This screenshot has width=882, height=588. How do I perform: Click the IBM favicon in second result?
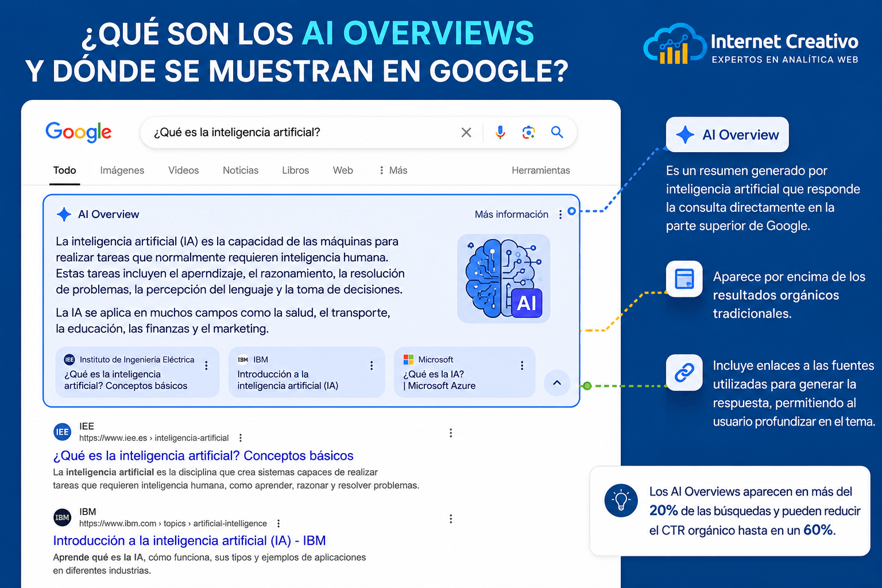62,517
